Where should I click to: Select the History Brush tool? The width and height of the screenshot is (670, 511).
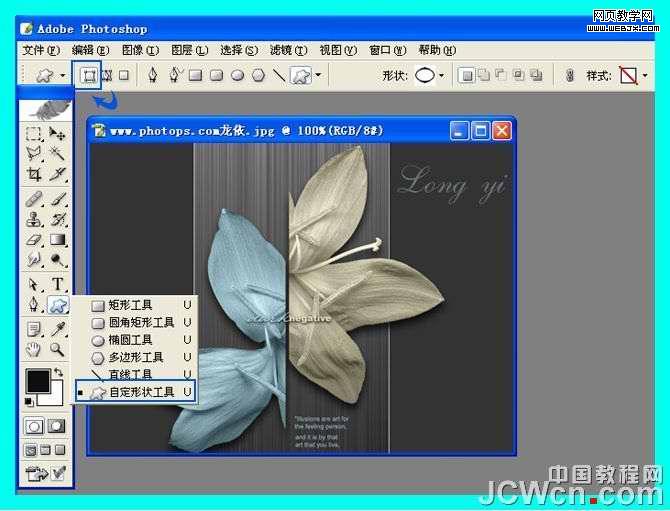57,220
